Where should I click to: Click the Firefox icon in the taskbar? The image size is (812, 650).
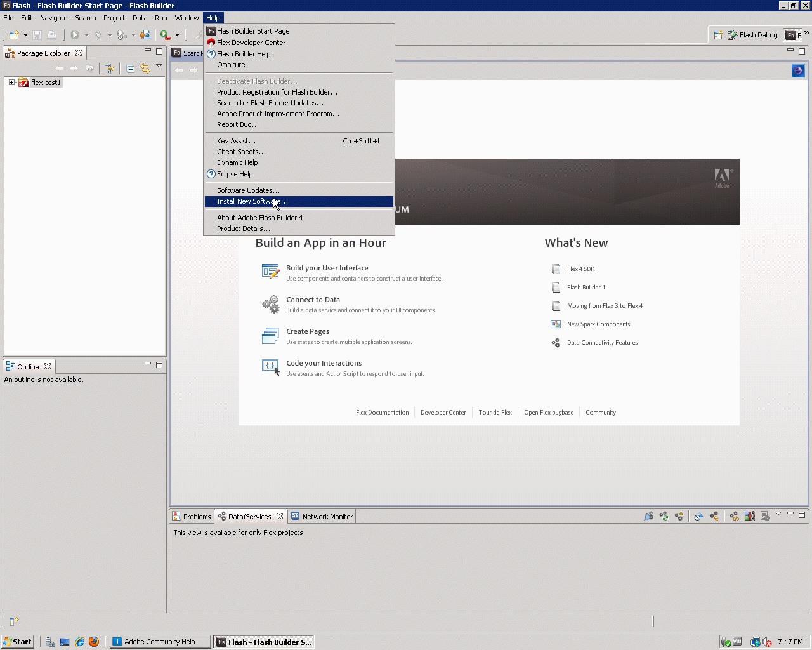[x=94, y=642]
